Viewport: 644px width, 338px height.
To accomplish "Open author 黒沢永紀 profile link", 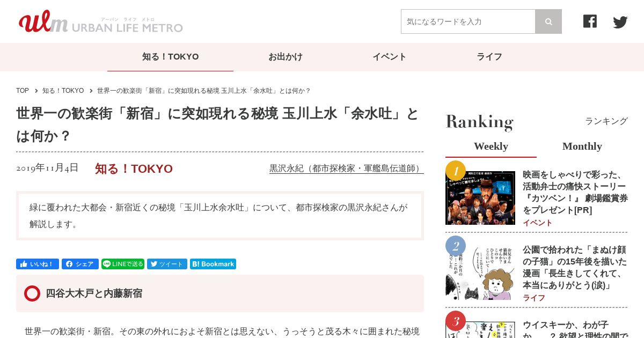I will click(x=347, y=168).
